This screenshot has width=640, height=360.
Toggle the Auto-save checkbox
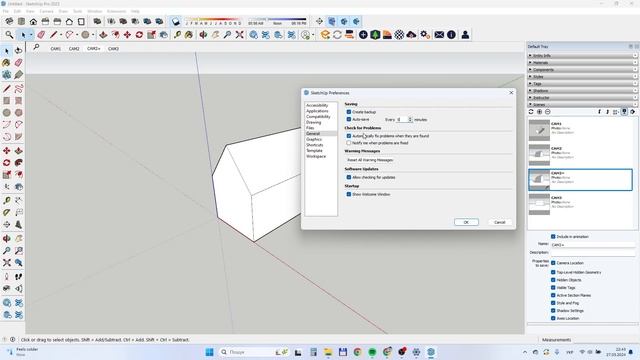tap(349, 120)
